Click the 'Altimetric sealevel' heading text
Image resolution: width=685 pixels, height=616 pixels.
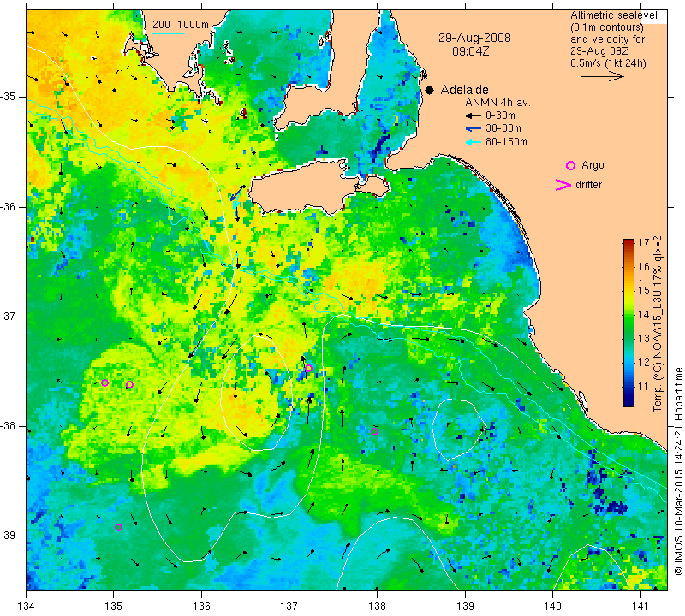613,15
